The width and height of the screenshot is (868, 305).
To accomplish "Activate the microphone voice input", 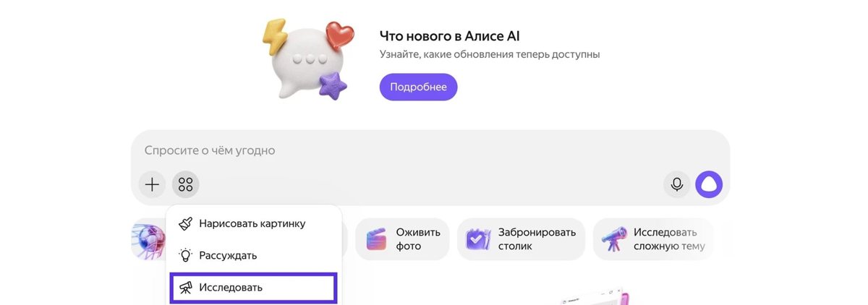I will coord(677,184).
